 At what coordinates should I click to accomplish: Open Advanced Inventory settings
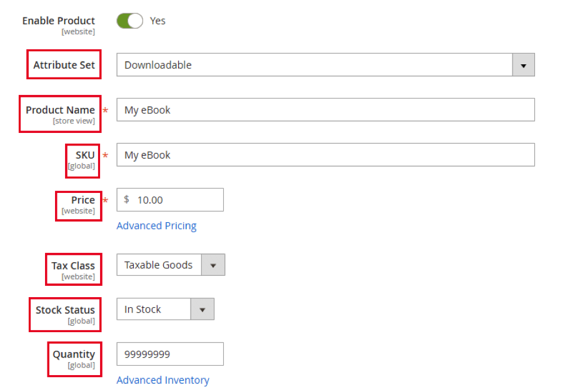point(162,380)
